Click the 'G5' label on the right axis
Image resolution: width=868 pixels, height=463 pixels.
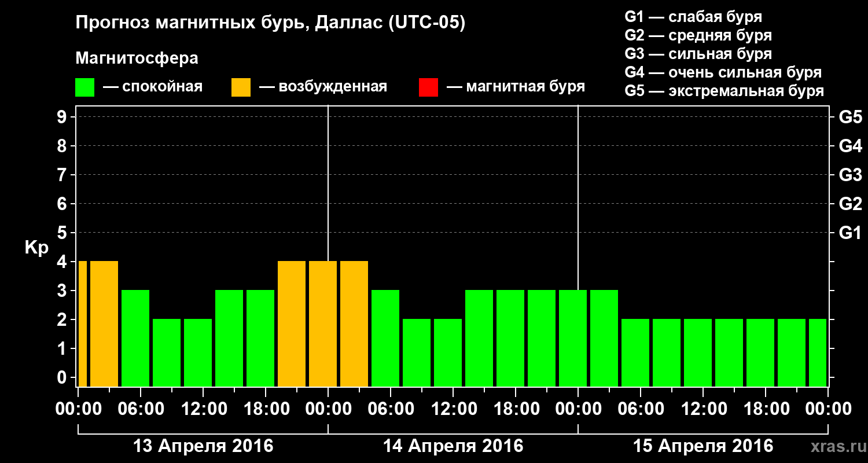click(x=850, y=117)
